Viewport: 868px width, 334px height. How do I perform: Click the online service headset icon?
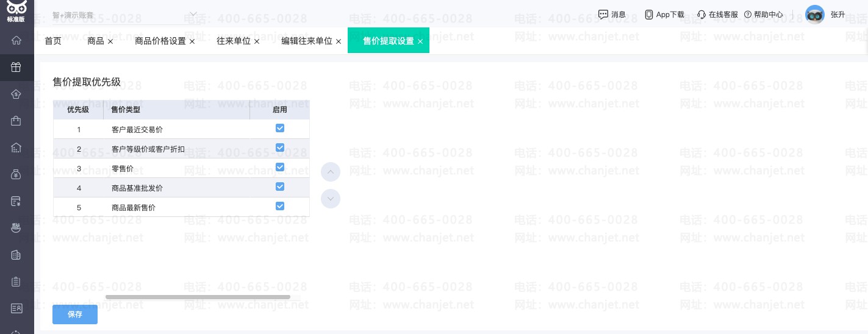[701, 14]
